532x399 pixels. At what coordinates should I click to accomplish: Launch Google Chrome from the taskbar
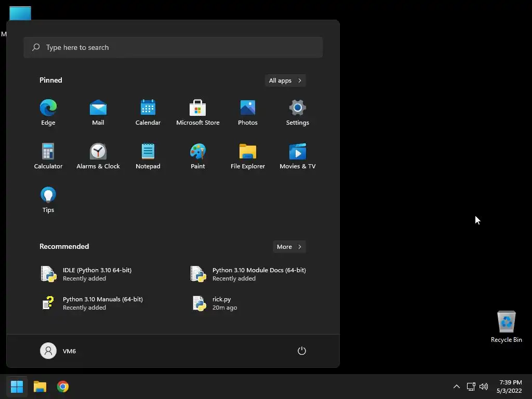(x=63, y=387)
